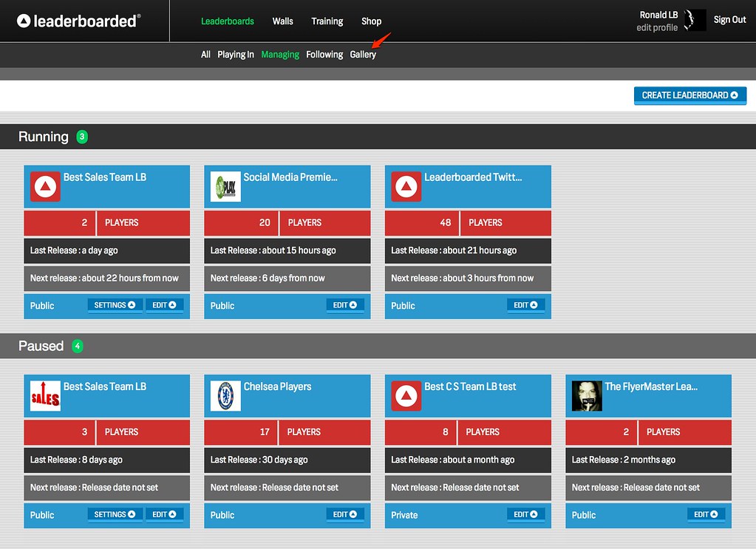Open the Gallery tab

point(363,55)
